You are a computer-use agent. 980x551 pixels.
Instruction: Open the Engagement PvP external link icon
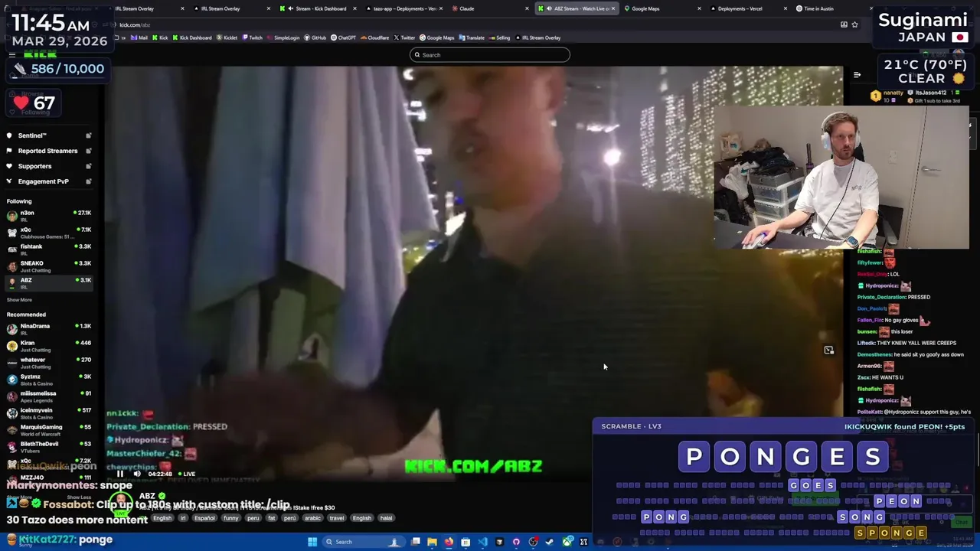88,181
